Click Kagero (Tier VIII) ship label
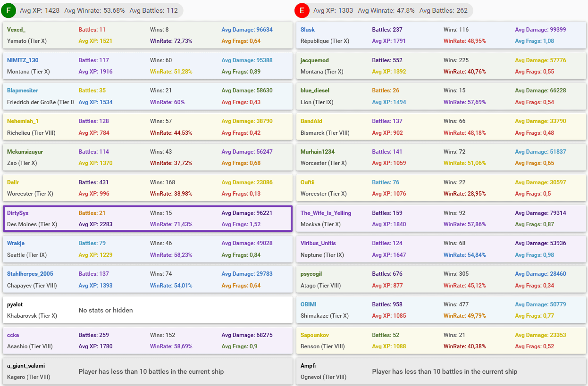588x386 pixels. tap(28, 377)
